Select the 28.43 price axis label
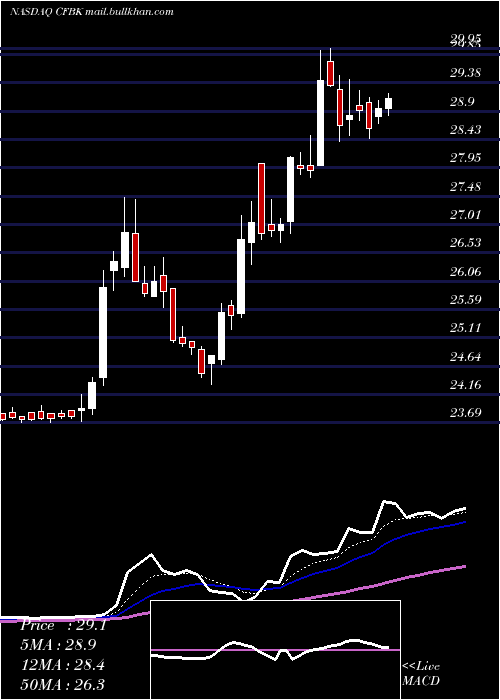The height and width of the screenshot is (700, 500). point(465,129)
